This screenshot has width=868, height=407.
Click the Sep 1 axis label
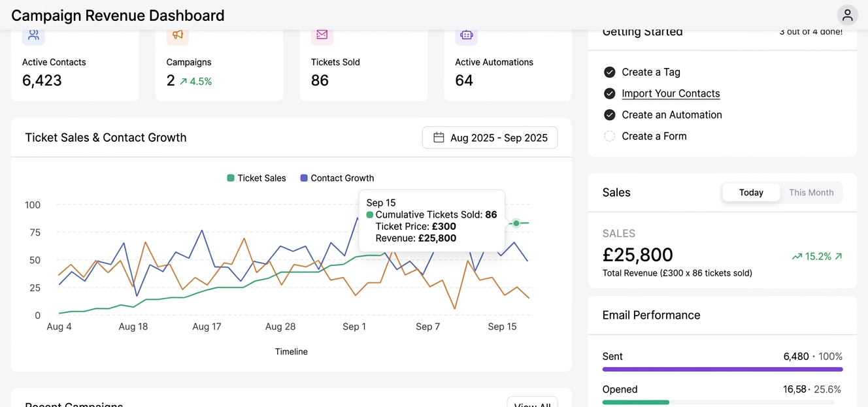pyautogui.click(x=354, y=327)
